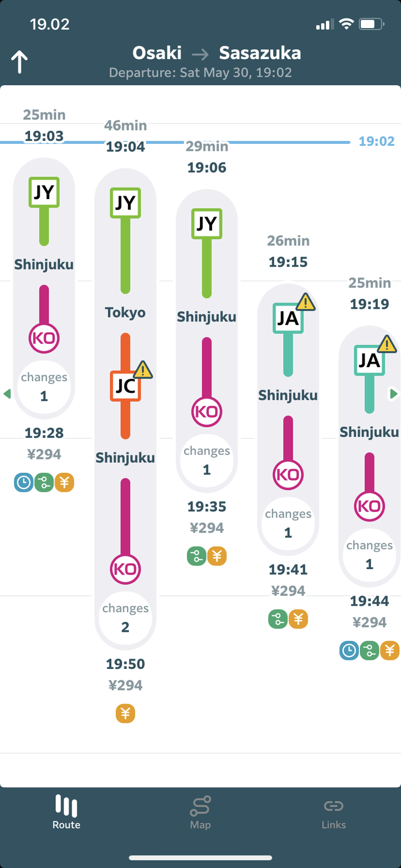Tap the 19:02 current time line marker

(x=376, y=141)
